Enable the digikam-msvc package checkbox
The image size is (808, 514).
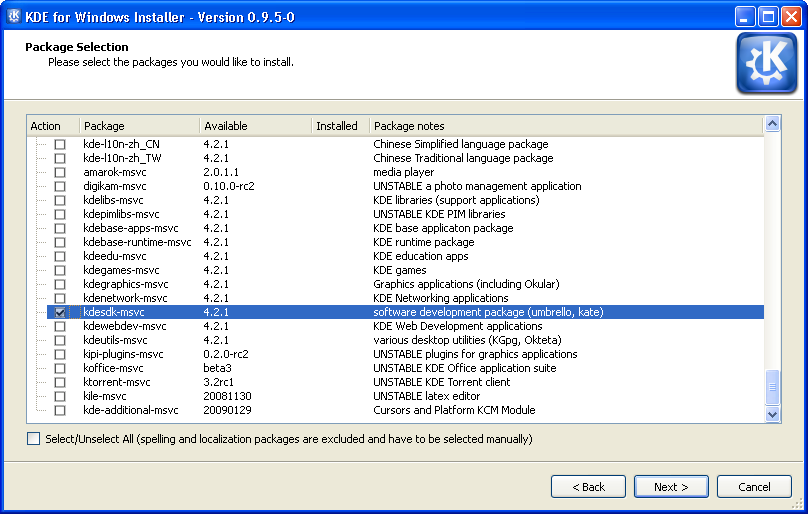(x=60, y=186)
